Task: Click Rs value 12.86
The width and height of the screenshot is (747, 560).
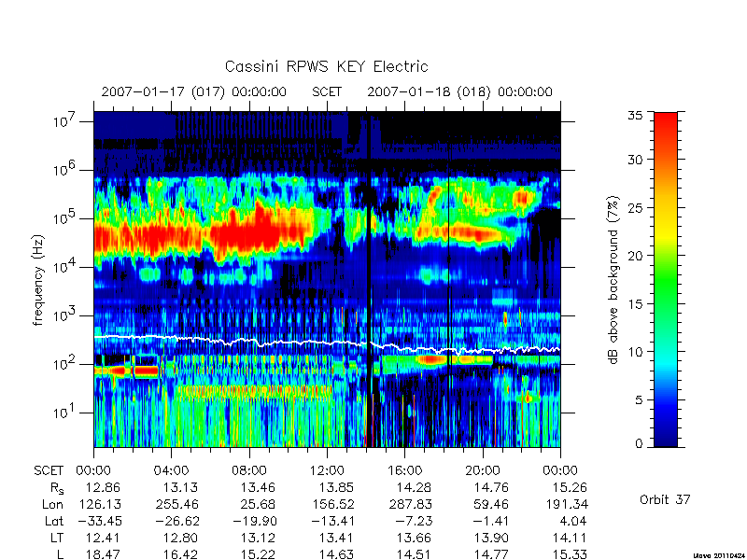Action: [103, 487]
